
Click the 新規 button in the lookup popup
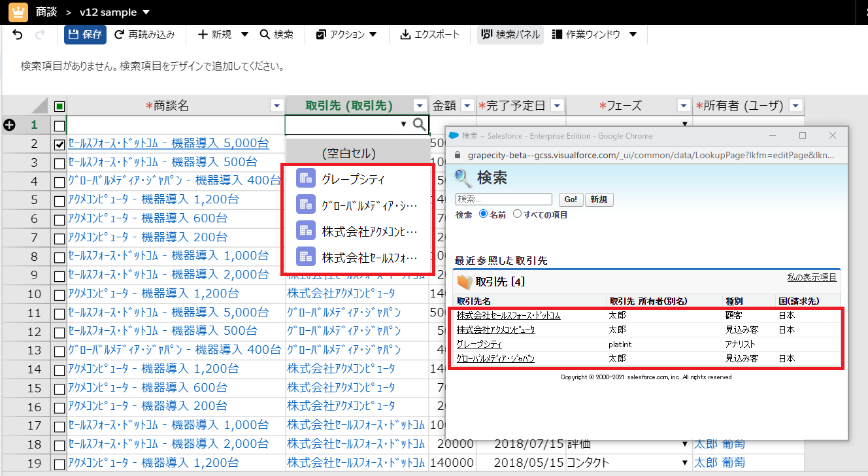click(x=599, y=199)
